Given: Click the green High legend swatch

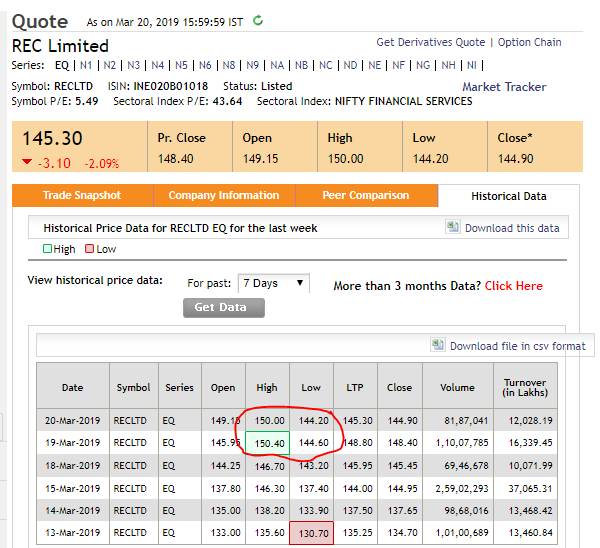Looking at the screenshot, I should tap(47, 249).
